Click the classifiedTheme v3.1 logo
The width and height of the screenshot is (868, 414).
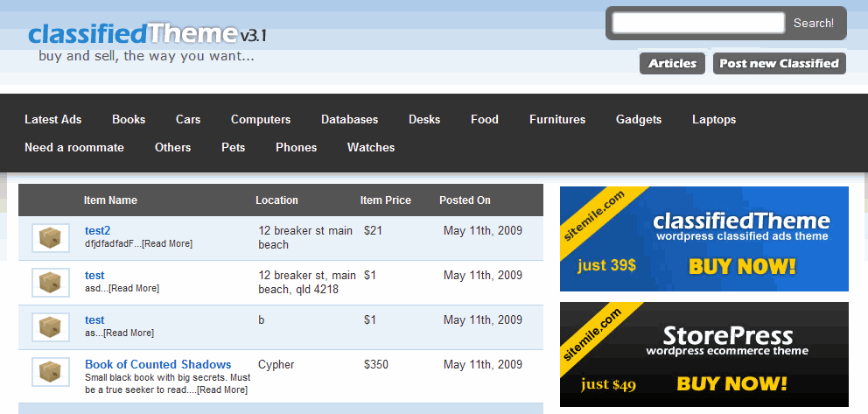[148, 35]
